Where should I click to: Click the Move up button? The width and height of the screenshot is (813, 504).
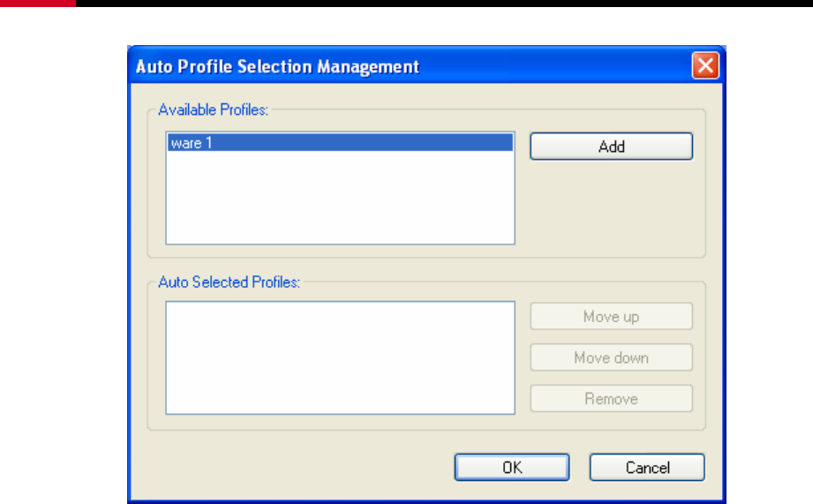coord(612,316)
